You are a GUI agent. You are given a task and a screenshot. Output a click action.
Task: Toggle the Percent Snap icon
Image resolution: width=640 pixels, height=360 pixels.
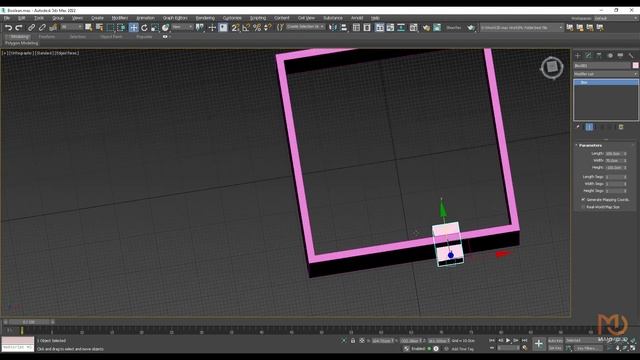click(257, 28)
